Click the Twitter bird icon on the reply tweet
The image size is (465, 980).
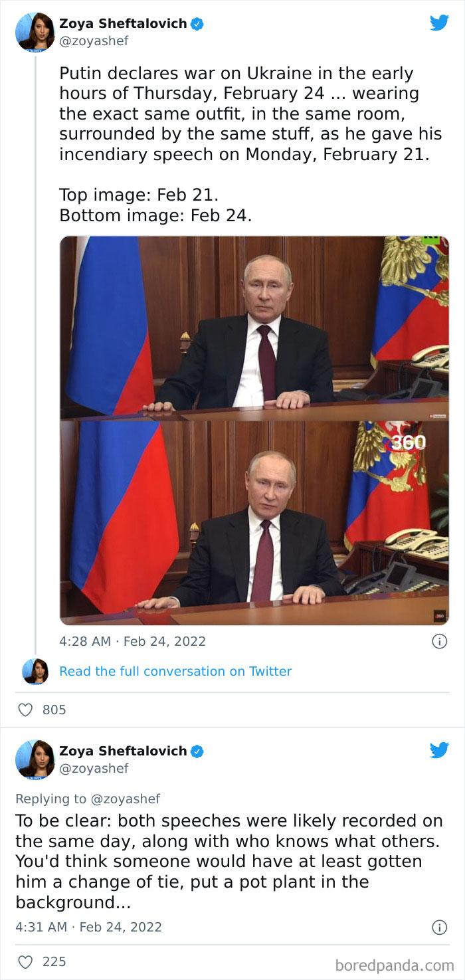coord(439,749)
